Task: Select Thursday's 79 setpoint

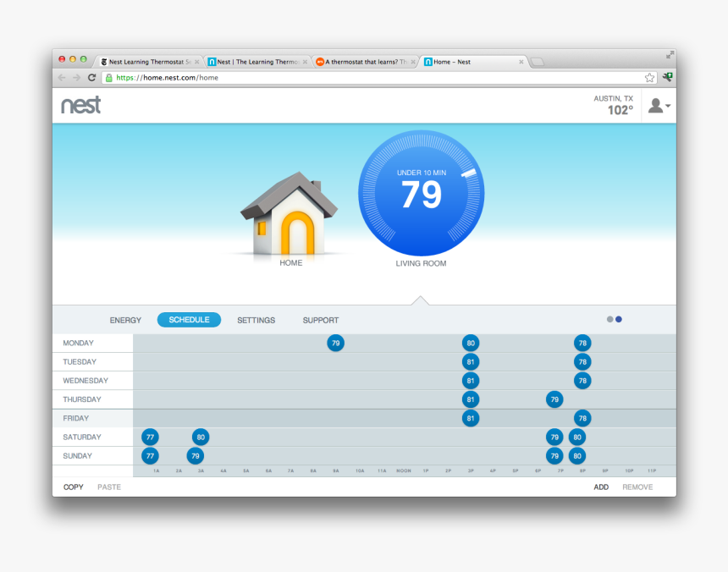Action: (554, 399)
